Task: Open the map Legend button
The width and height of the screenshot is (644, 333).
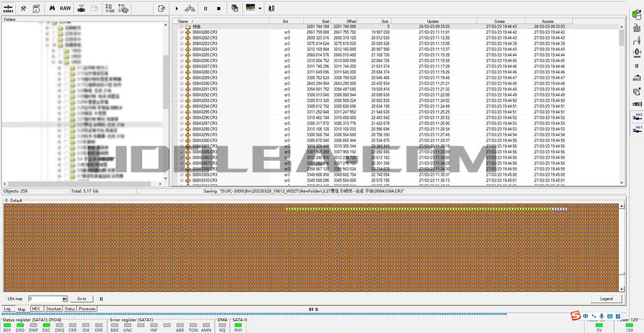Action: pyautogui.click(x=606, y=298)
